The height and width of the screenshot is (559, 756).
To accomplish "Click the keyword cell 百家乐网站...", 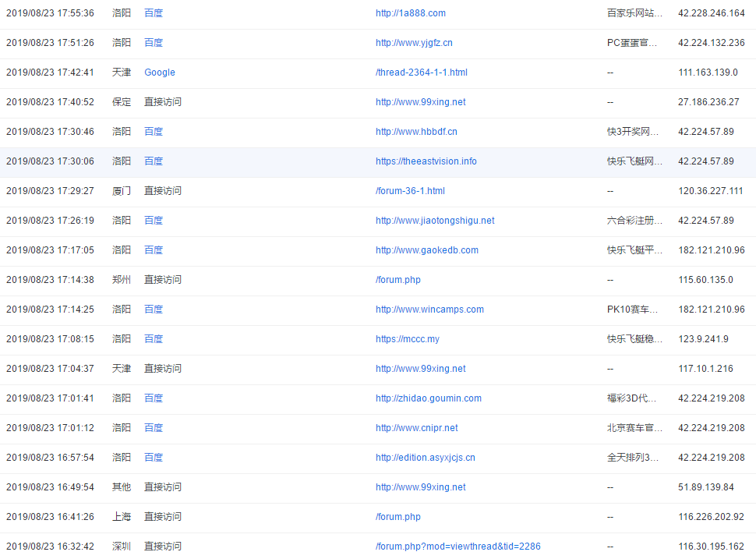I will coord(634,13).
